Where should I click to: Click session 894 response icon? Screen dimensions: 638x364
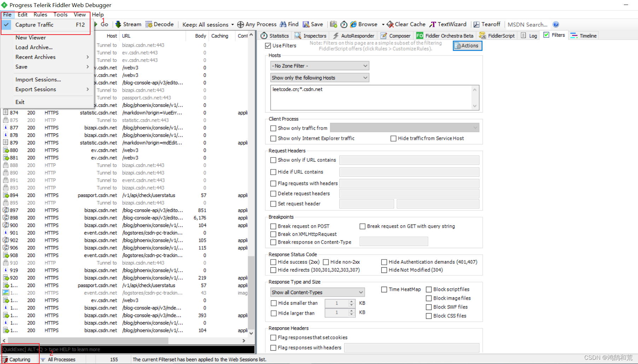click(x=6, y=195)
